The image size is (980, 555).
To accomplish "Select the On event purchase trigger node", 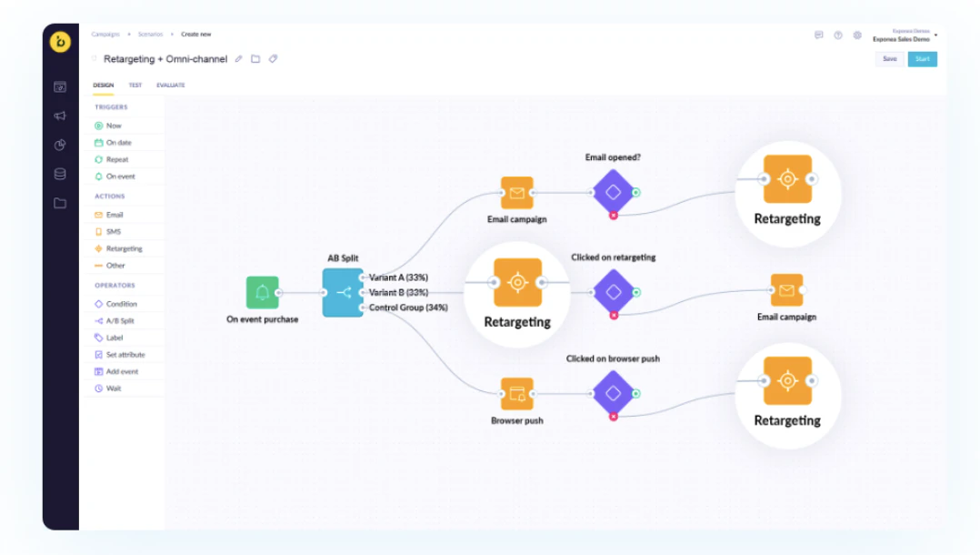I will (x=263, y=292).
